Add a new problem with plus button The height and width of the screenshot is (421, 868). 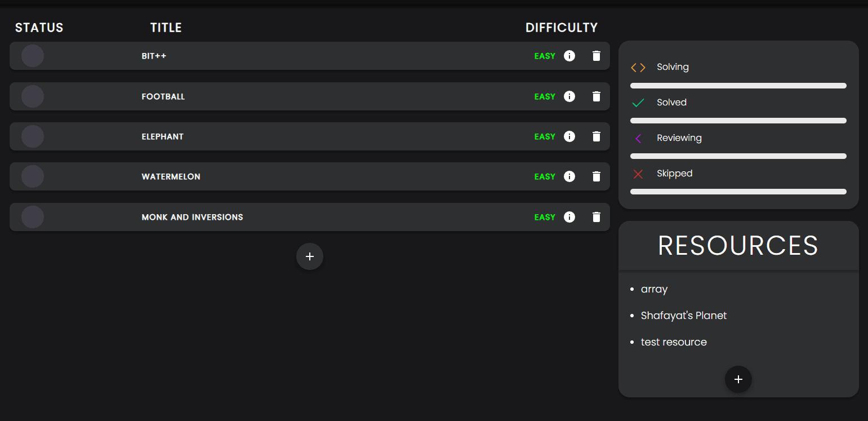[310, 256]
